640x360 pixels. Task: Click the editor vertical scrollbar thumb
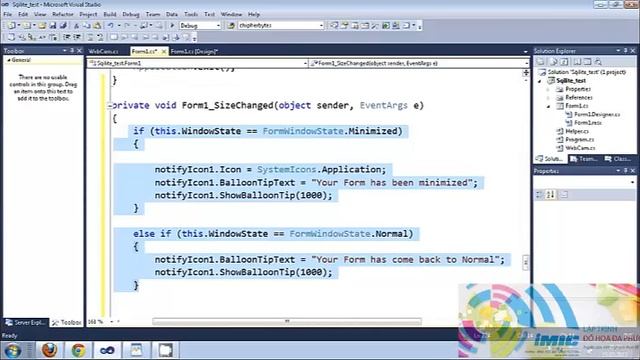(x=526, y=262)
